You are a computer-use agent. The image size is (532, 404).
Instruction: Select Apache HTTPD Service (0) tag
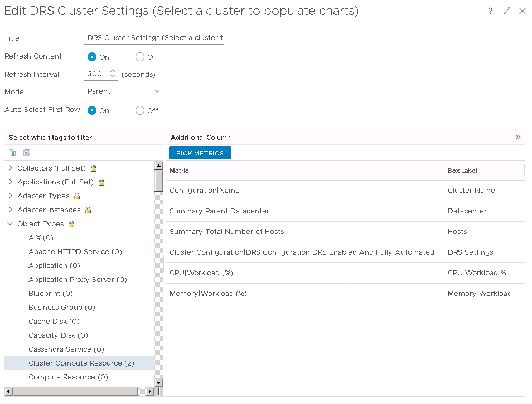(75, 252)
